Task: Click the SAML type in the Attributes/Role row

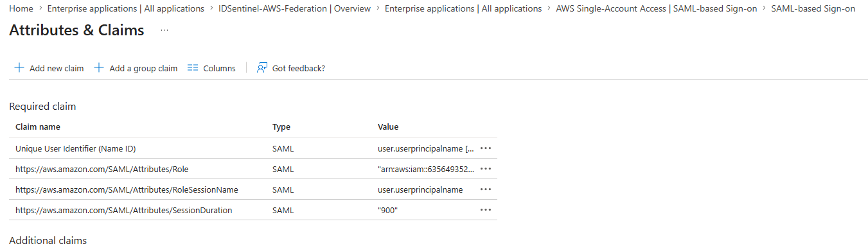Action: (283, 169)
